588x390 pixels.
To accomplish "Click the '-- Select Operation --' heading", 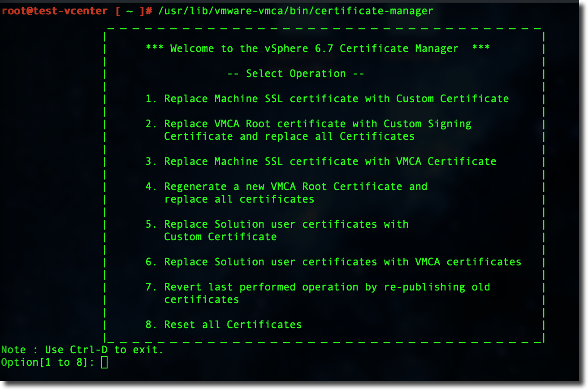I will [x=296, y=74].
